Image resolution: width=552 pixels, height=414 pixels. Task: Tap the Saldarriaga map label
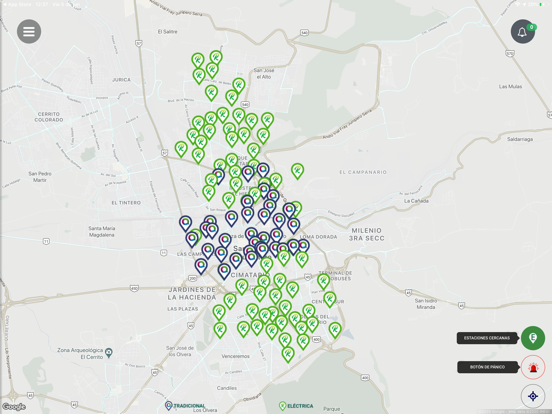520,139
